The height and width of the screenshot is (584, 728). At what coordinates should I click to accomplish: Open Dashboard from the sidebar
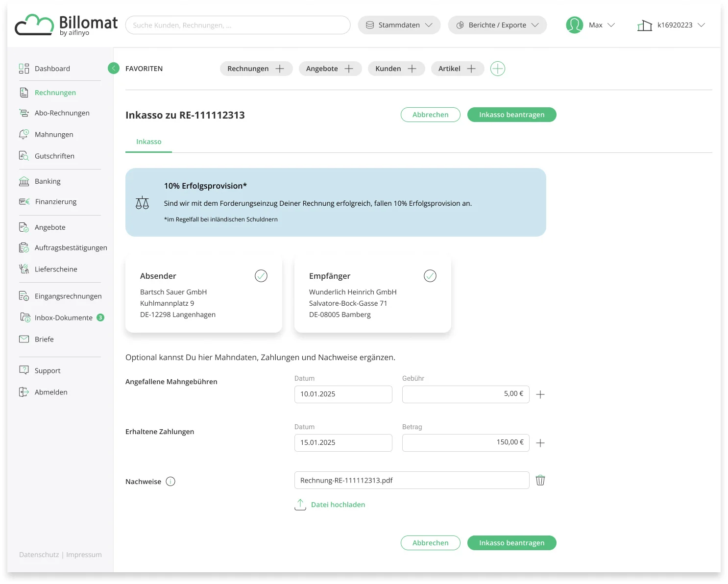pos(52,69)
